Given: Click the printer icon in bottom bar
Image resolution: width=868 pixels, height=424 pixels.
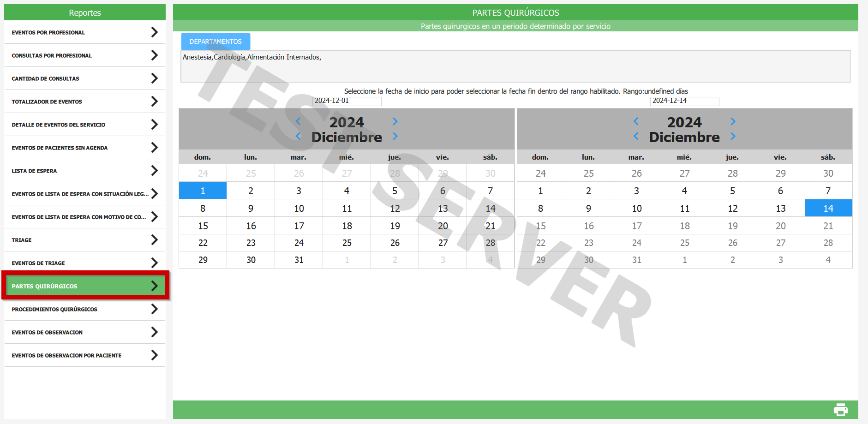Looking at the screenshot, I should (x=840, y=410).
